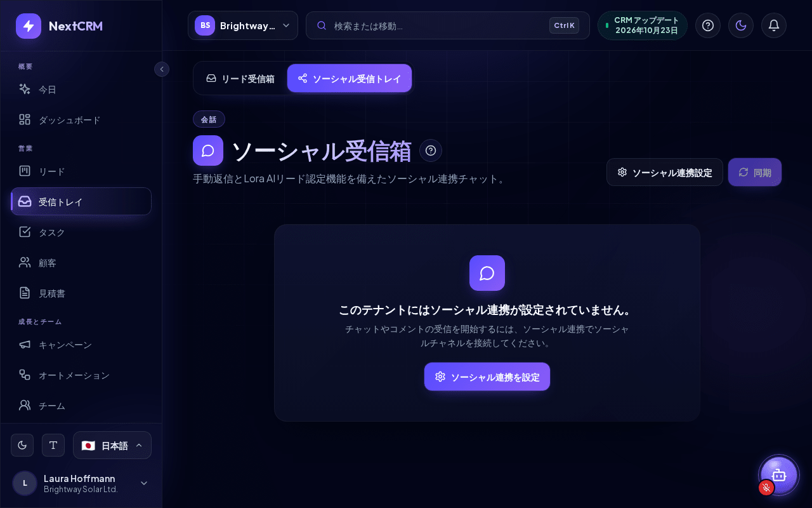Open キャンペーン section
Image resolution: width=812 pixels, height=508 pixels.
(81, 345)
